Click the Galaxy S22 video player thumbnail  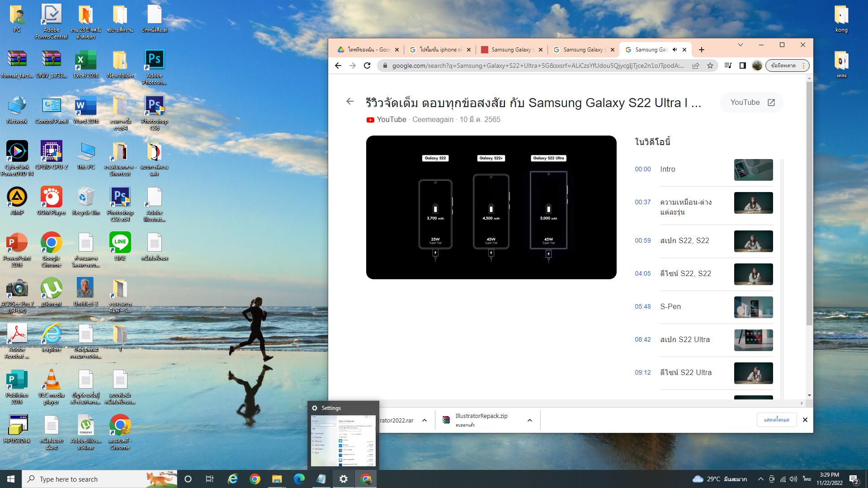point(491,207)
